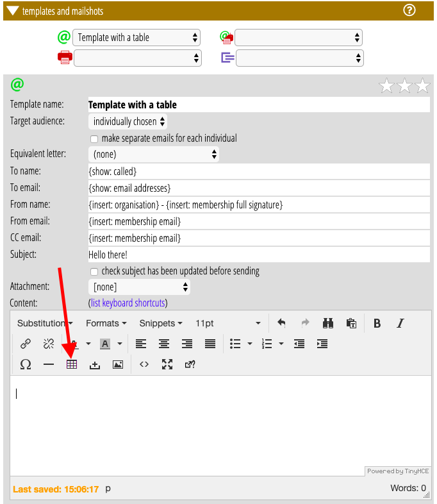
Task: Click the insert link chain icon
Action: pyautogui.click(x=26, y=344)
